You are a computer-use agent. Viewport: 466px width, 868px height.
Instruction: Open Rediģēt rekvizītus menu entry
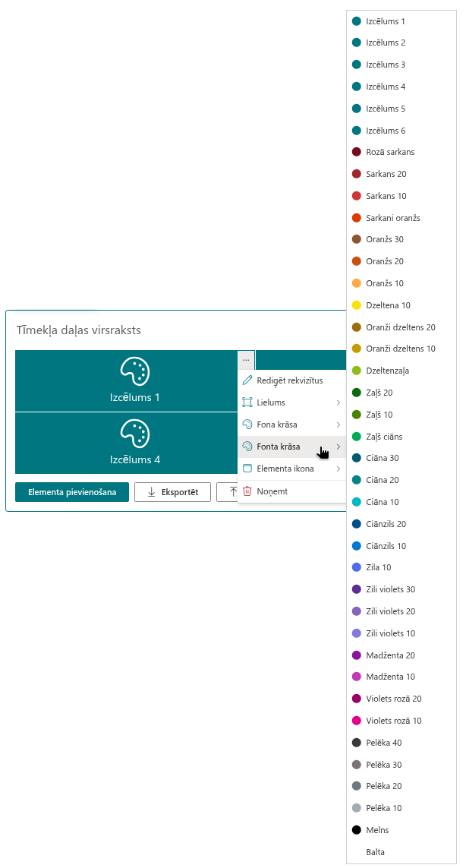[291, 381]
